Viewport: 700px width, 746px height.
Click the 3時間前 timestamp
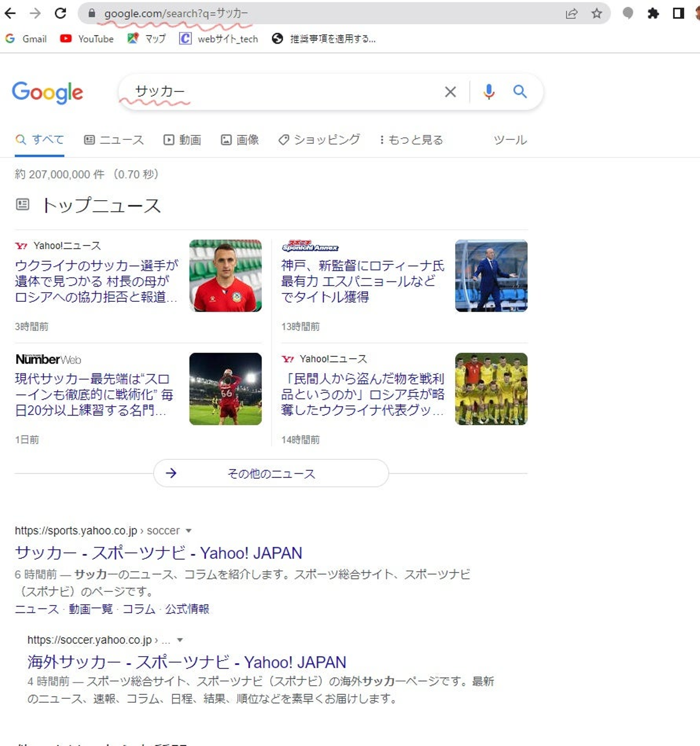[x=32, y=327]
